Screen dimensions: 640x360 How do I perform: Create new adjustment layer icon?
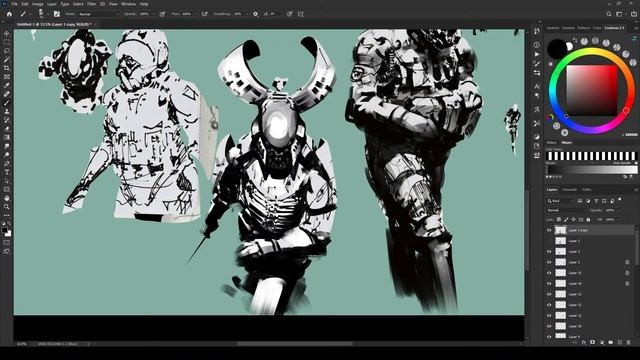[602, 342]
